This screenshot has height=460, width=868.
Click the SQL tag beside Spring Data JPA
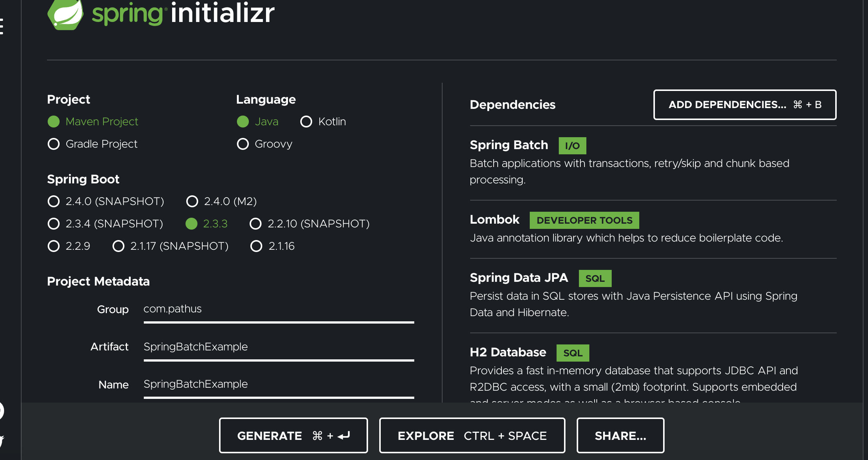595,278
